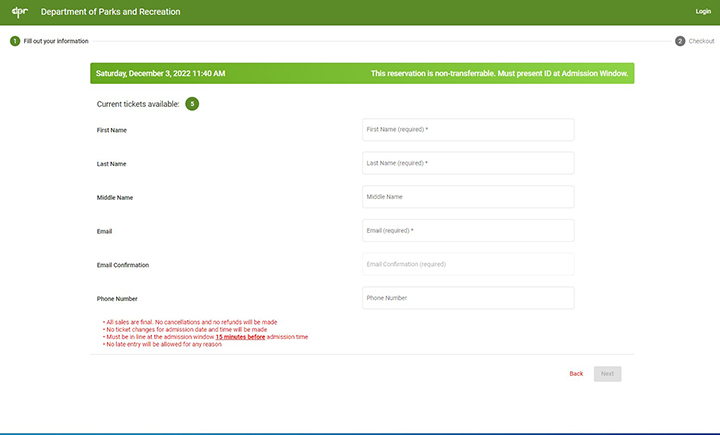
Task: Select the Phone Number input field
Action: click(468, 298)
